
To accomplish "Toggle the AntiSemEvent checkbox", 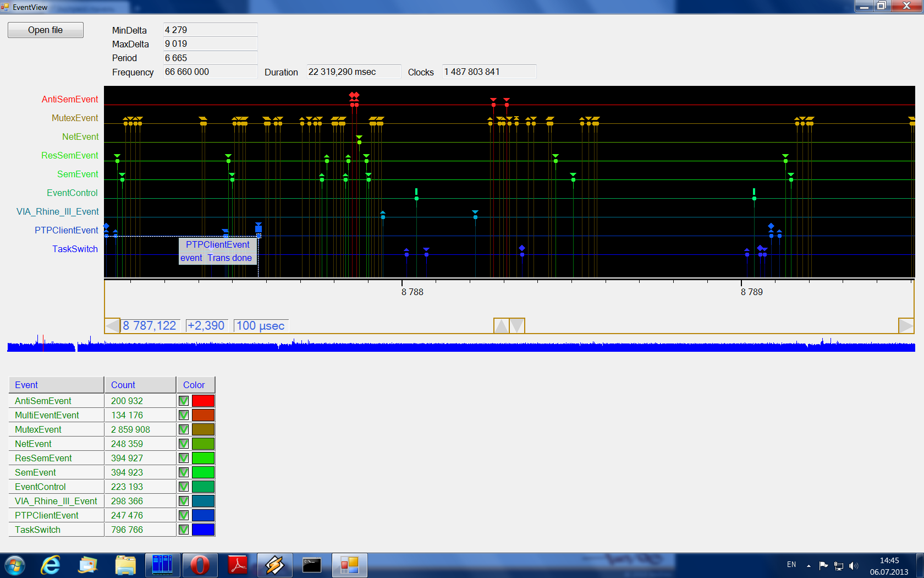I will 184,401.
